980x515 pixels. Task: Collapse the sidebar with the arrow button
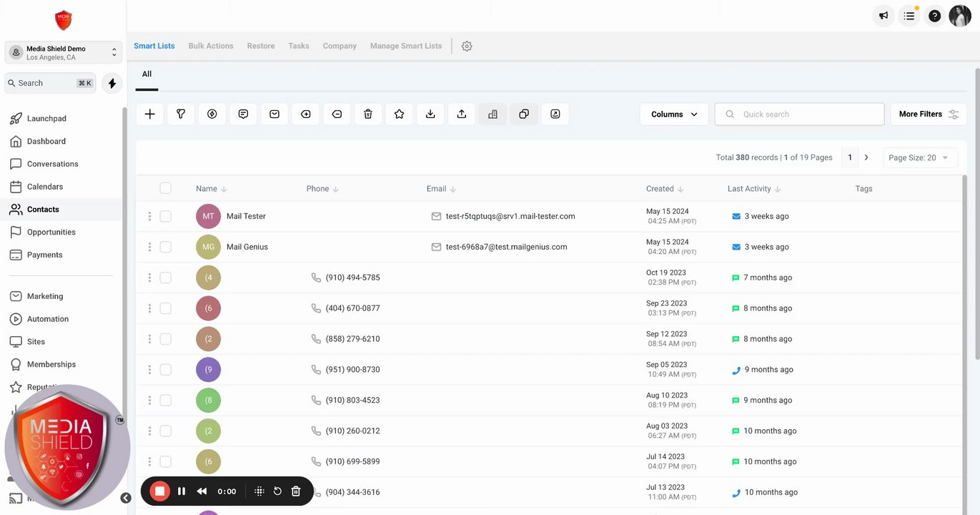126,498
